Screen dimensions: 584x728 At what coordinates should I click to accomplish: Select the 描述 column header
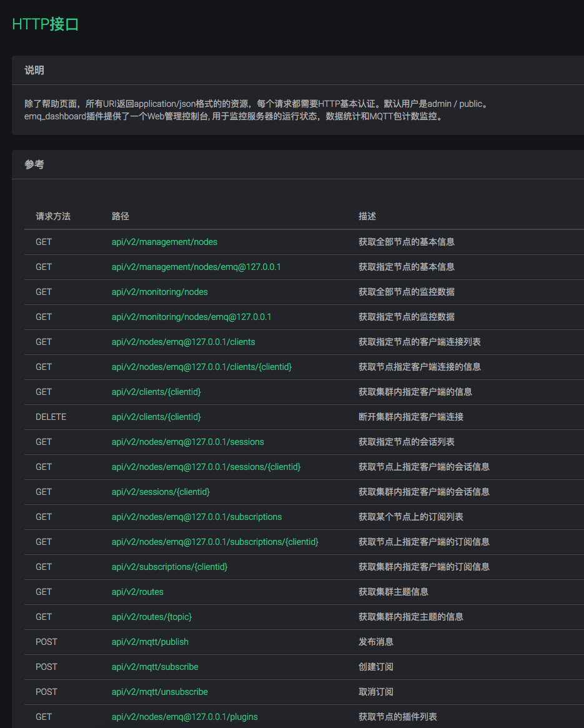click(x=367, y=216)
